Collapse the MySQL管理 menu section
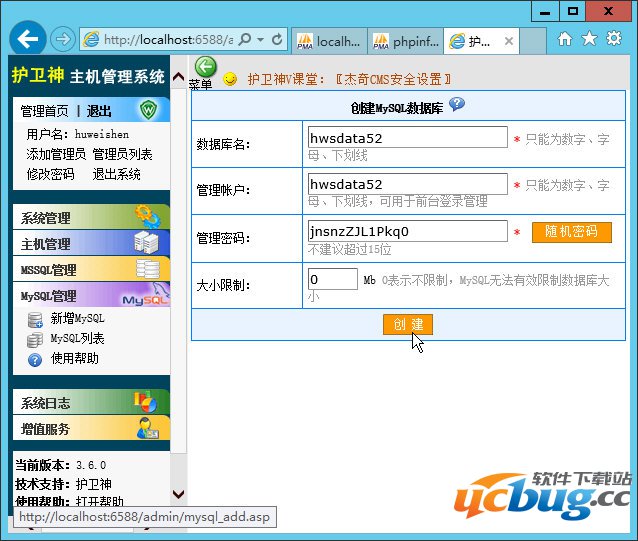Image resolution: width=638 pixels, height=541 pixels. (92, 295)
